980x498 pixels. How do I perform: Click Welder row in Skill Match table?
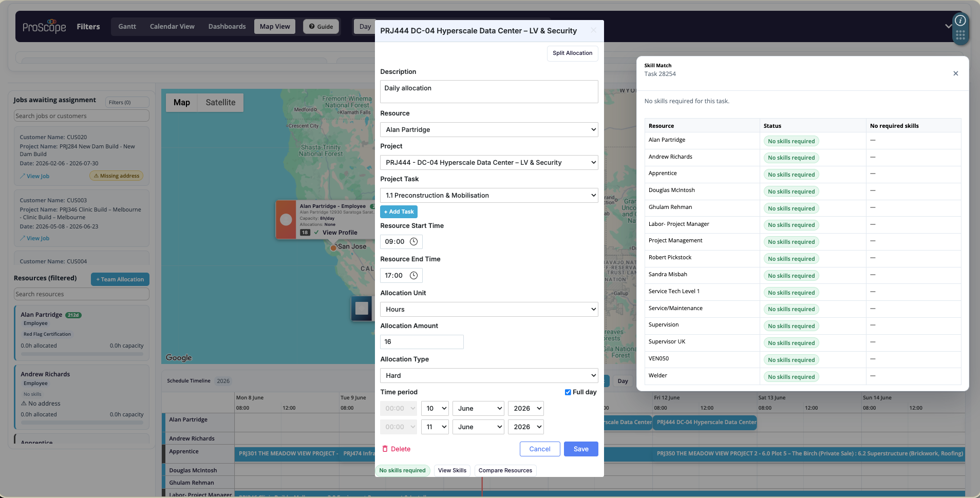pos(803,376)
